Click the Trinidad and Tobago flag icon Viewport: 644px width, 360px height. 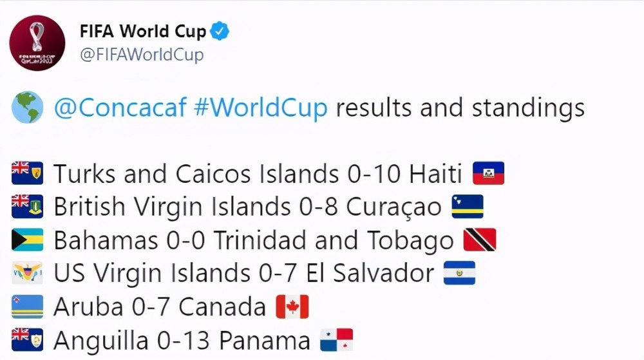point(480,240)
